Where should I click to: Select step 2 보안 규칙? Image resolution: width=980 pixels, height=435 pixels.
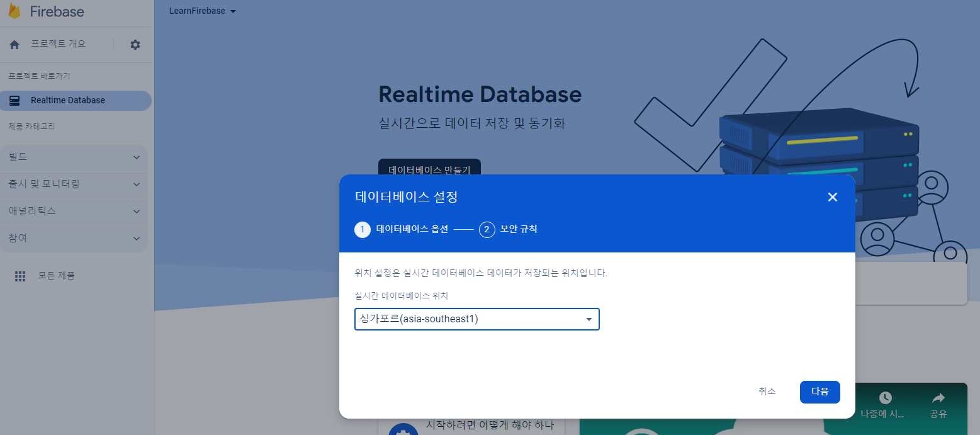point(508,230)
